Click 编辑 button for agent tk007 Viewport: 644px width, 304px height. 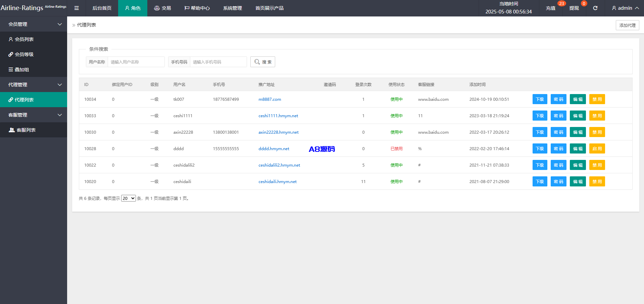point(578,99)
